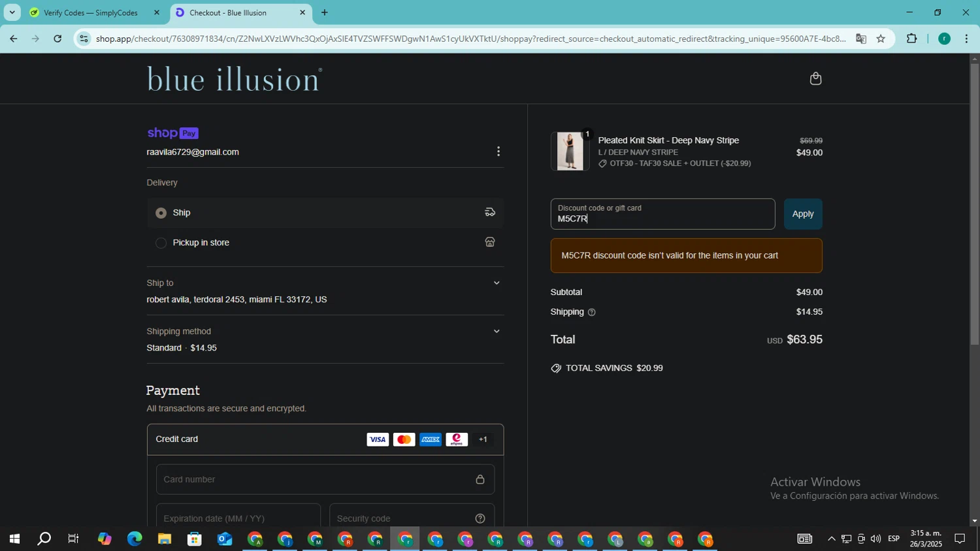
Task: Switch to Verify Codes SimplyCodes tab
Action: (95, 12)
